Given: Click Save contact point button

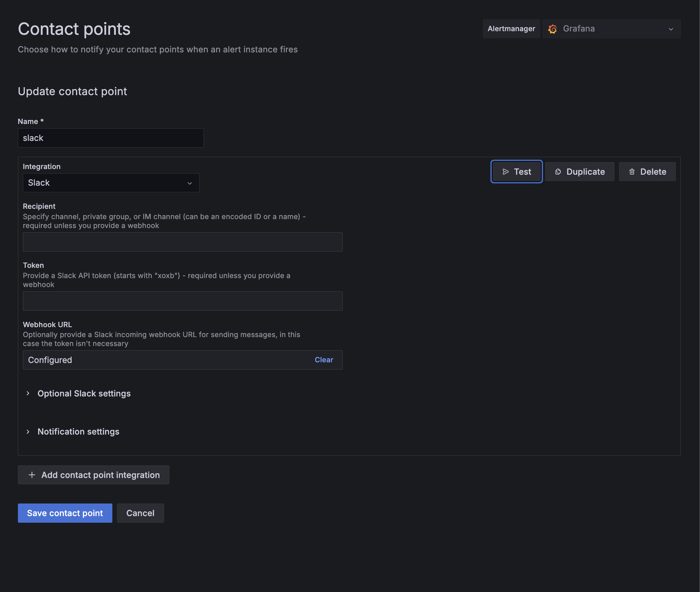Looking at the screenshot, I should click(65, 513).
